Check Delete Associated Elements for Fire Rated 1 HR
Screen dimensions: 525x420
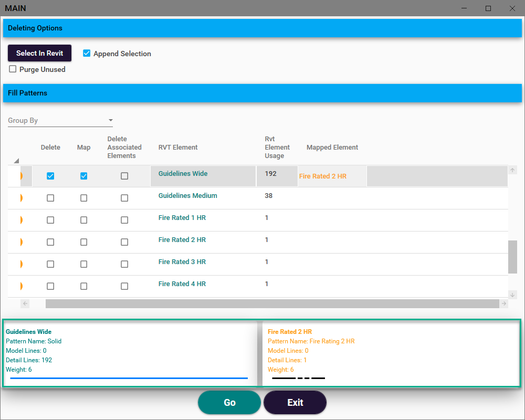point(124,220)
